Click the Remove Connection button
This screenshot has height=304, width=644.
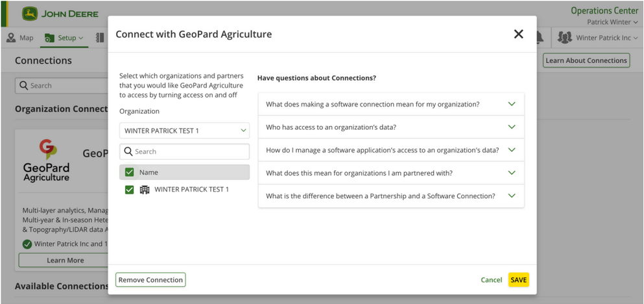150,280
